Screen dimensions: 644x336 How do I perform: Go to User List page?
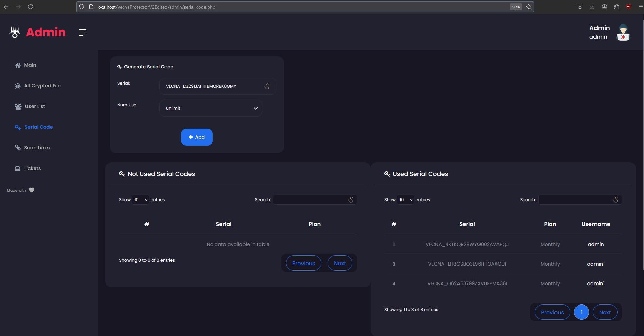click(30, 106)
